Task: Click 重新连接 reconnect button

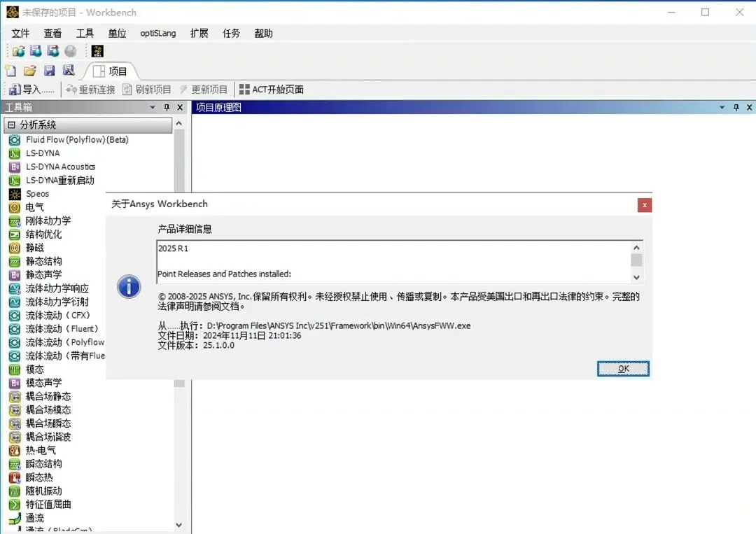Action: (x=90, y=90)
